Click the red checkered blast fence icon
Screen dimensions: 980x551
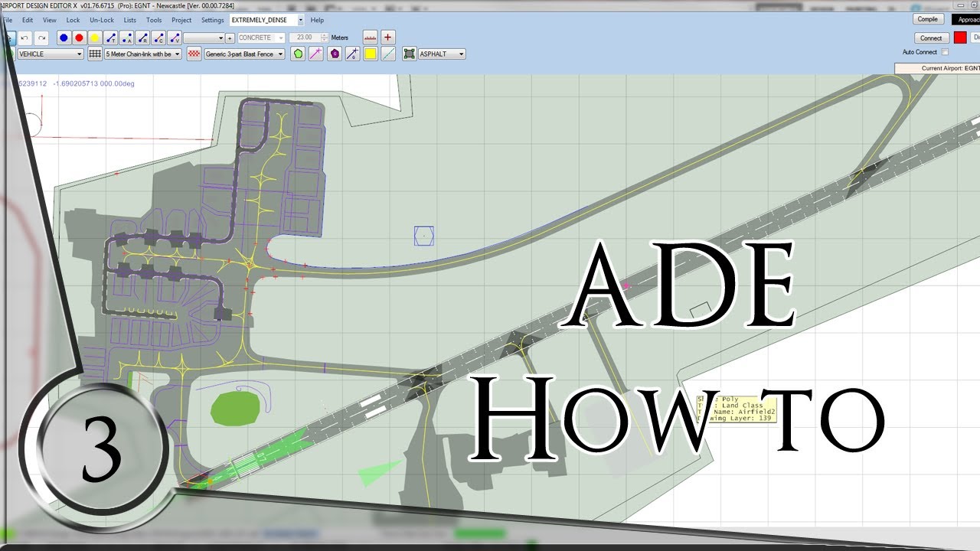(x=194, y=54)
